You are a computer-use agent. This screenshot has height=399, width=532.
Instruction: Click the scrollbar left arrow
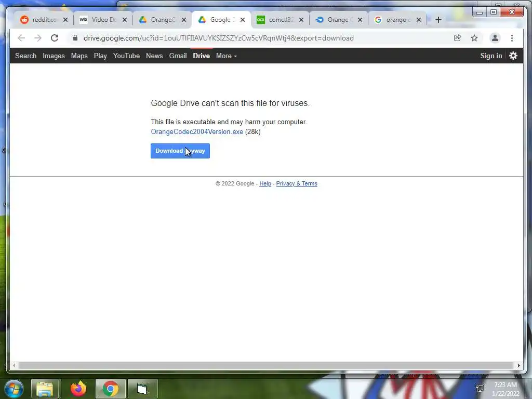point(14,365)
